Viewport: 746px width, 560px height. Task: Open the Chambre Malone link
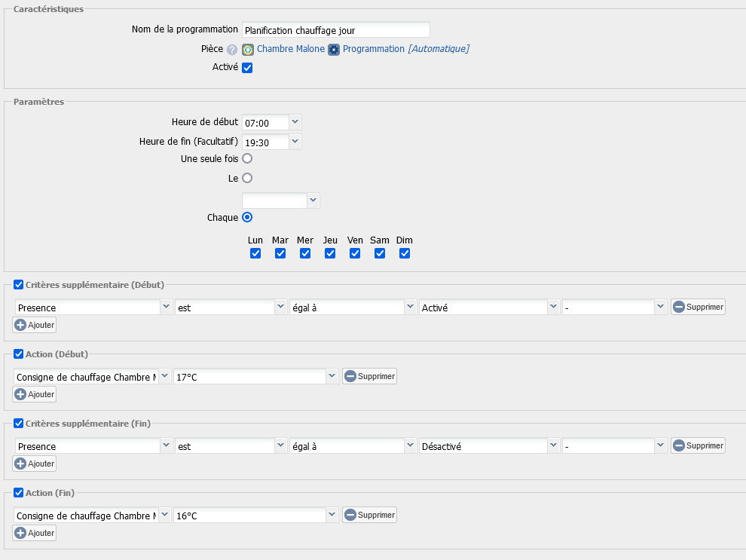point(291,49)
